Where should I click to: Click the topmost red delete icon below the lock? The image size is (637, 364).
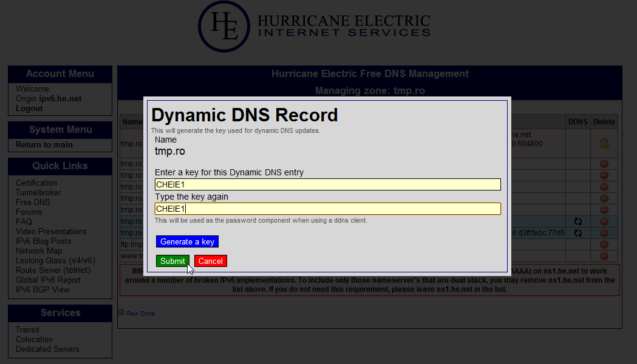click(604, 164)
